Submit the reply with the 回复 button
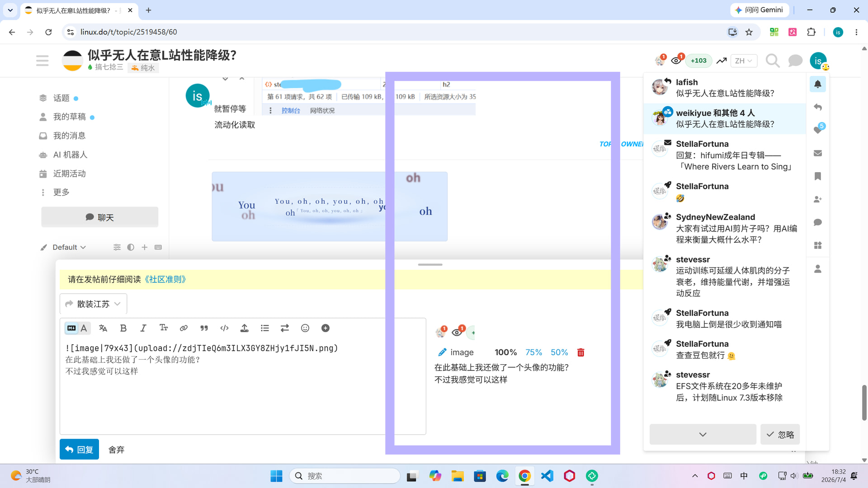This screenshot has width=868, height=488. [79, 450]
